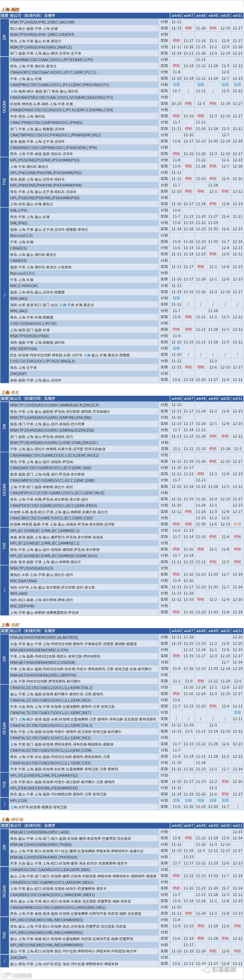244x980 pixels.
Task: Click HPL(FE4)ONE(FE4)YML(FE4)HMM(FE4) service name
Action: 44,788
